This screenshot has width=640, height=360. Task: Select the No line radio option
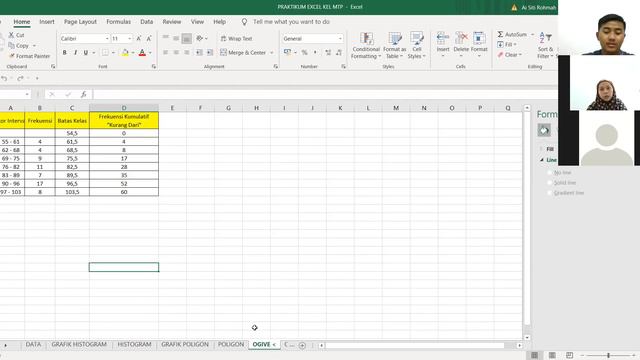click(549, 173)
